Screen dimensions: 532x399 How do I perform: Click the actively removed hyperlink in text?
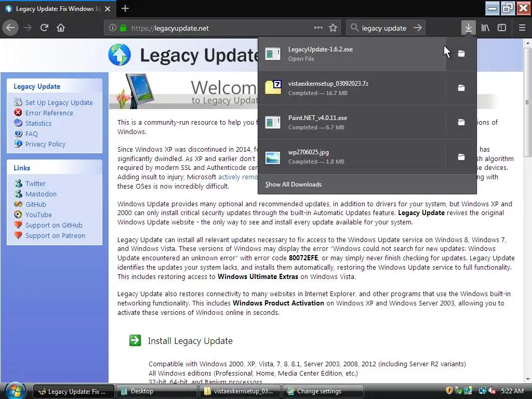pos(238,177)
